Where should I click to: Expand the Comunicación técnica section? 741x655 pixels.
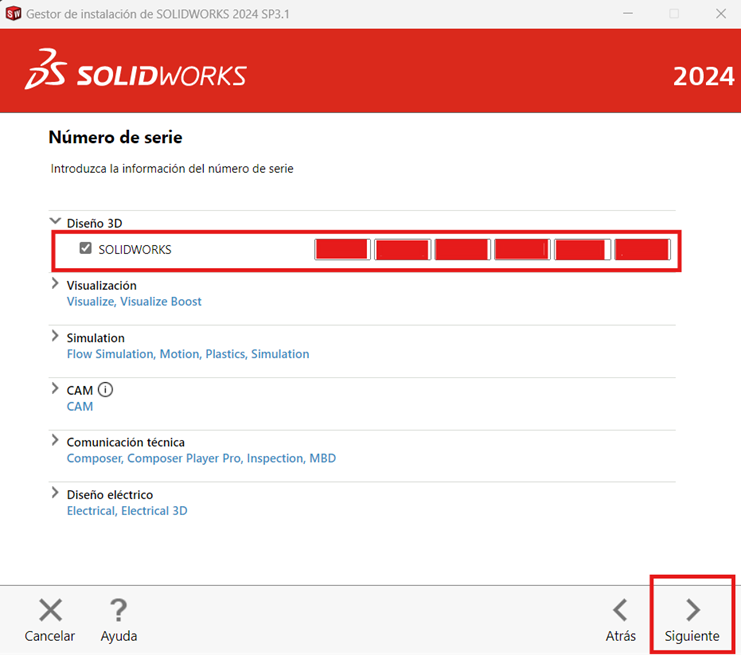pos(55,440)
